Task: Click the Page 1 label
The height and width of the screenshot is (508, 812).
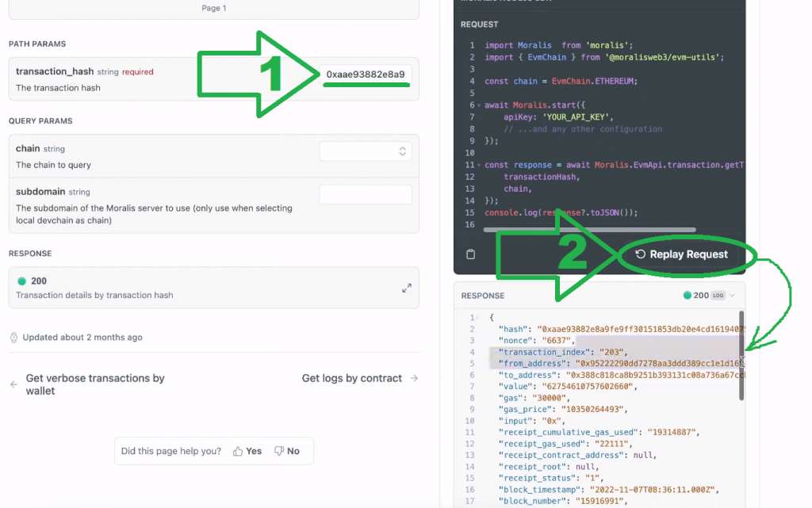Action: tap(214, 8)
